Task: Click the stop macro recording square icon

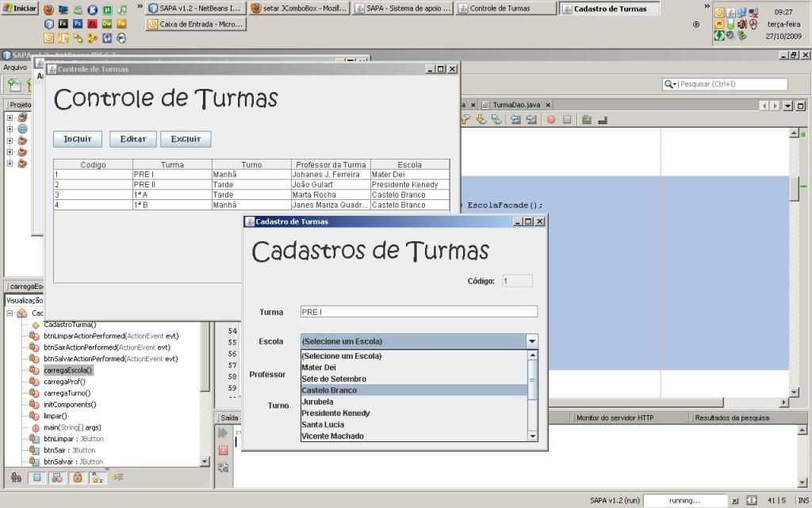Action: 567,120
